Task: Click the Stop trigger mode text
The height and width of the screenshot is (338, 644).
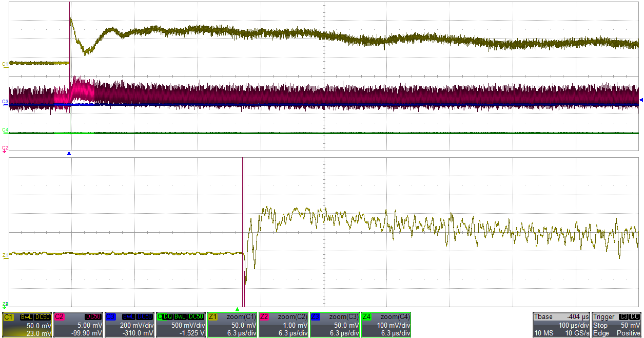Action: pyautogui.click(x=600, y=326)
